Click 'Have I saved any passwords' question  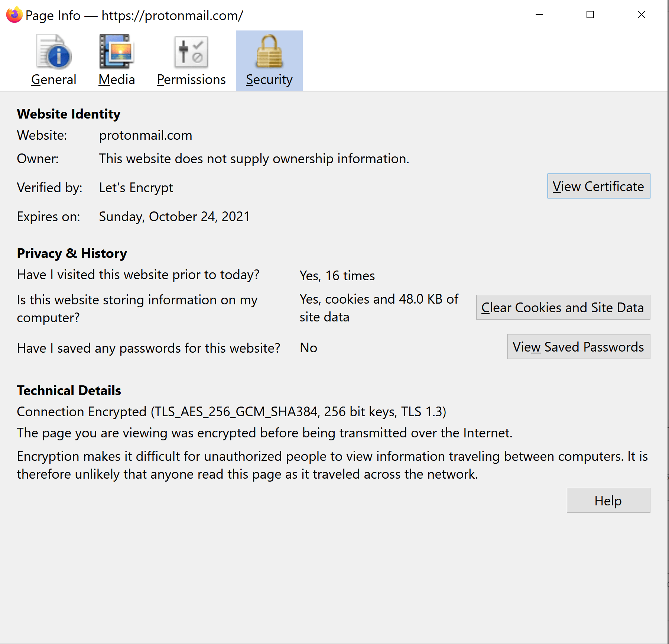tap(149, 348)
